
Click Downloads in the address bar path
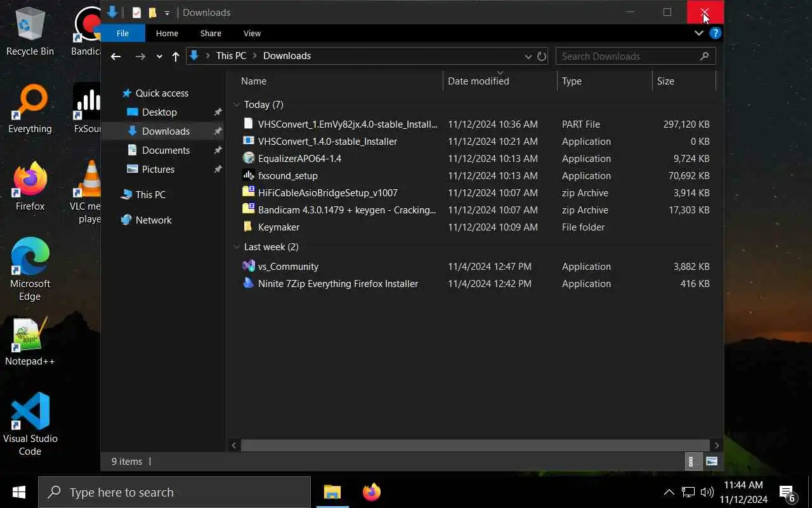pos(287,56)
